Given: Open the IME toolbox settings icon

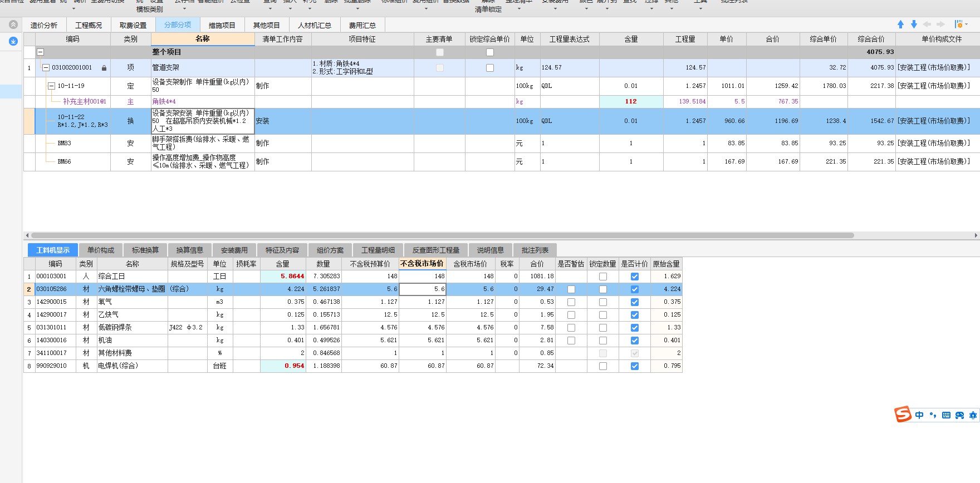Looking at the screenshot, I should (x=973, y=415).
